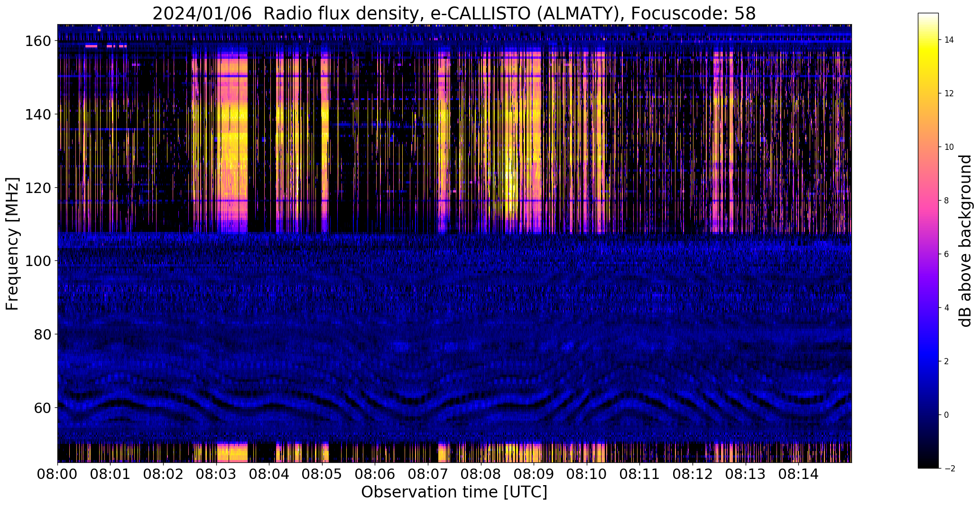Click the 08:04 time tick label
980x506 pixels.
pos(269,474)
